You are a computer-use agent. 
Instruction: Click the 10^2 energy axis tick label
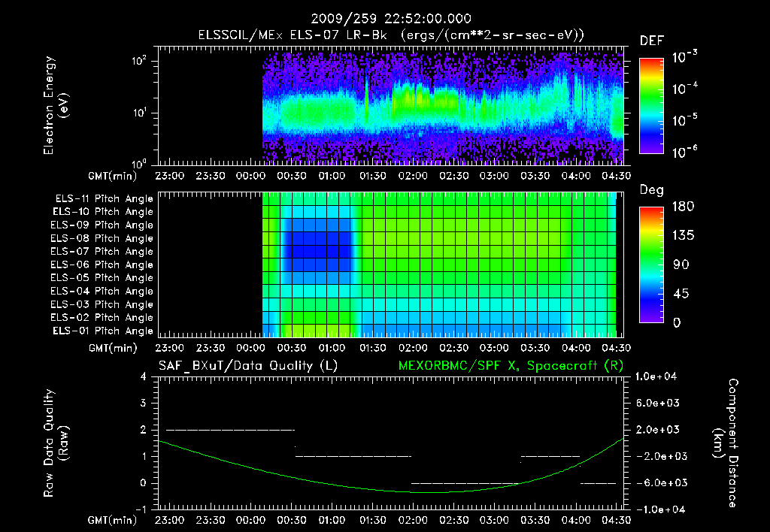coord(139,61)
